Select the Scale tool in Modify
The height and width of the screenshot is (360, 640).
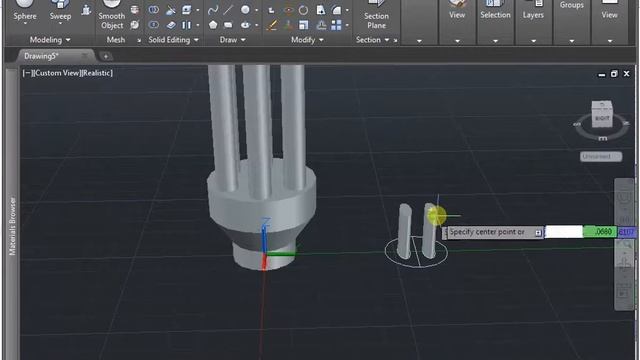pyautogui.click(x=303, y=25)
